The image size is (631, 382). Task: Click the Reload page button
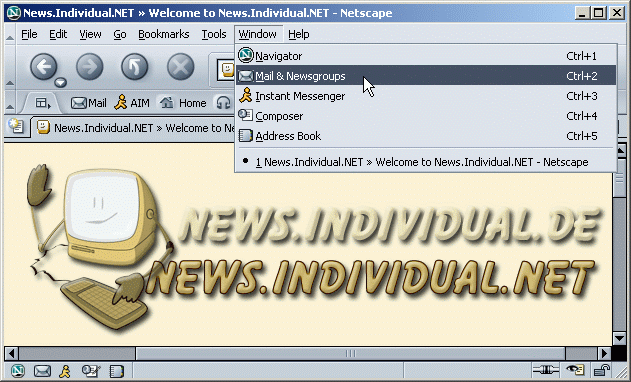coord(135,66)
